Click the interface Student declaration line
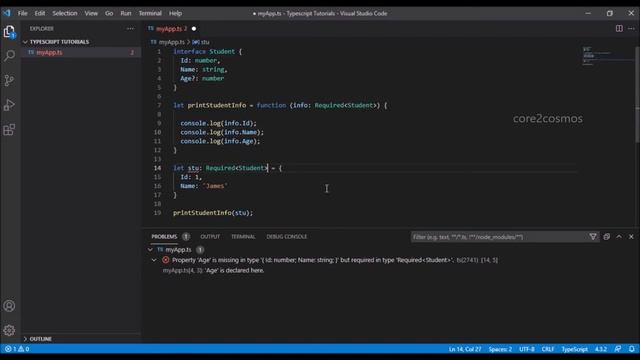The width and height of the screenshot is (640, 360). click(208, 51)
